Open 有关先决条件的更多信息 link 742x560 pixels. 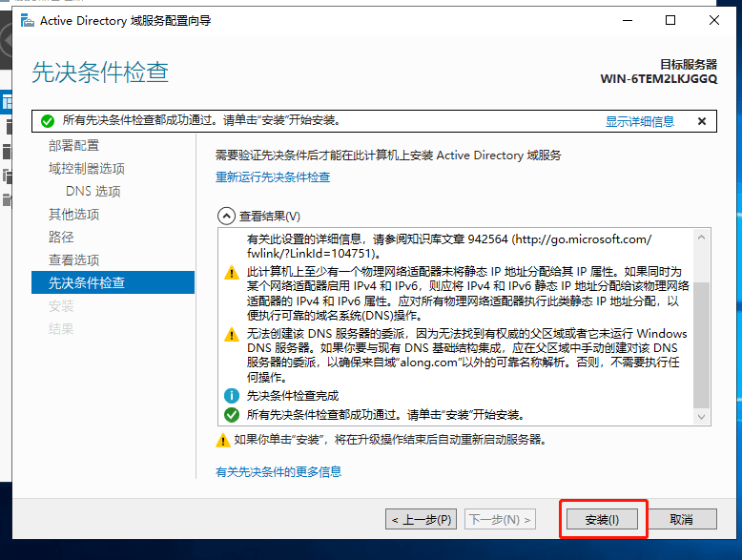pyautogui.click(x=278, y=471)
